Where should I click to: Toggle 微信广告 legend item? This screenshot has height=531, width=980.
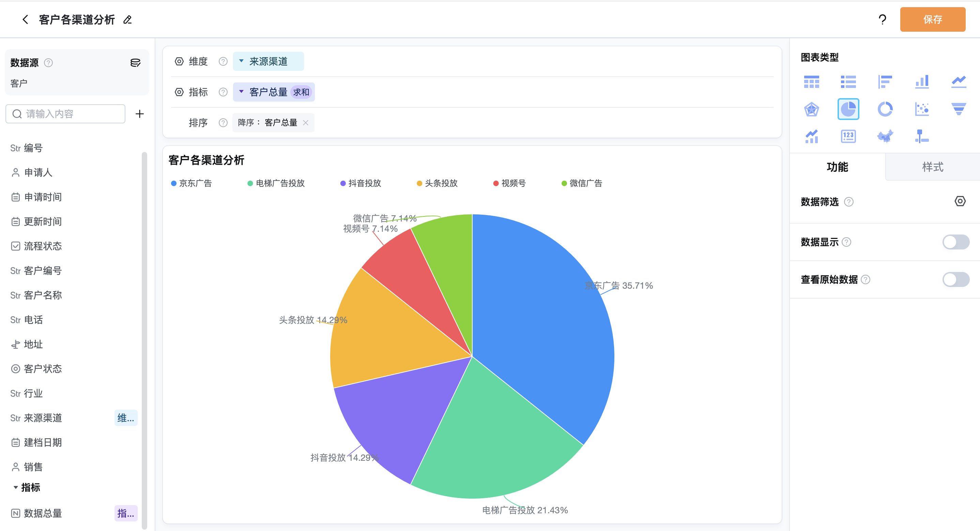(x=582, y=183)
